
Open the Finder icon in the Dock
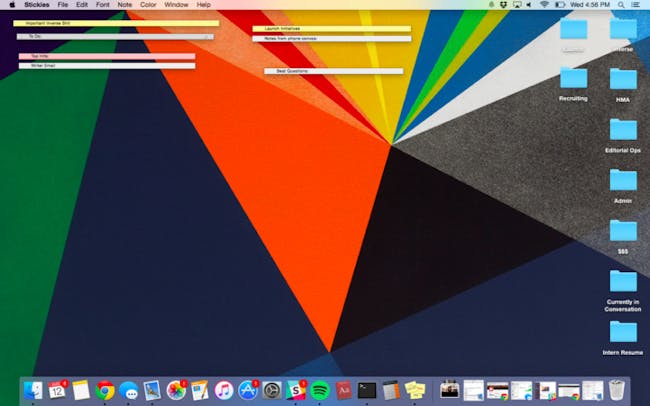(33, 390)
